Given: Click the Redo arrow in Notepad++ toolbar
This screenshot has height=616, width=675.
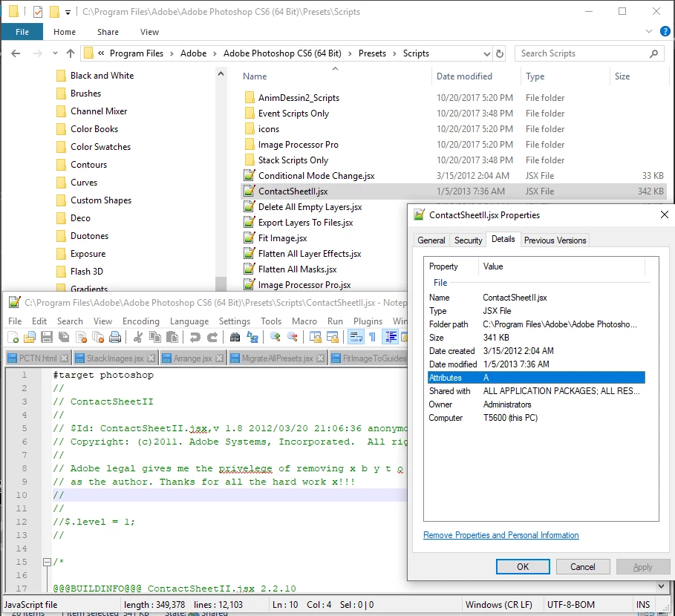Looking at the screenshot, I should click(x=212, y=337).
